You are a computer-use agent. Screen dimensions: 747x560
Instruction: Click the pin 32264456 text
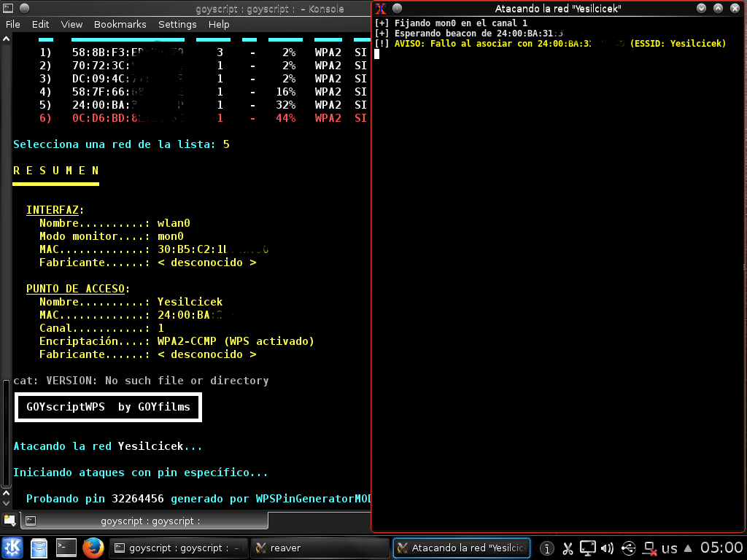[x=138, y=499]
